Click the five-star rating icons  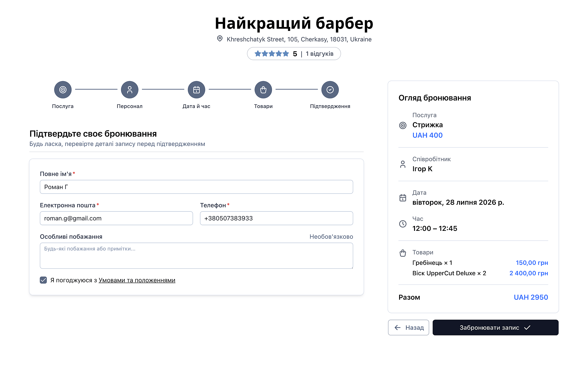point(272,53)
